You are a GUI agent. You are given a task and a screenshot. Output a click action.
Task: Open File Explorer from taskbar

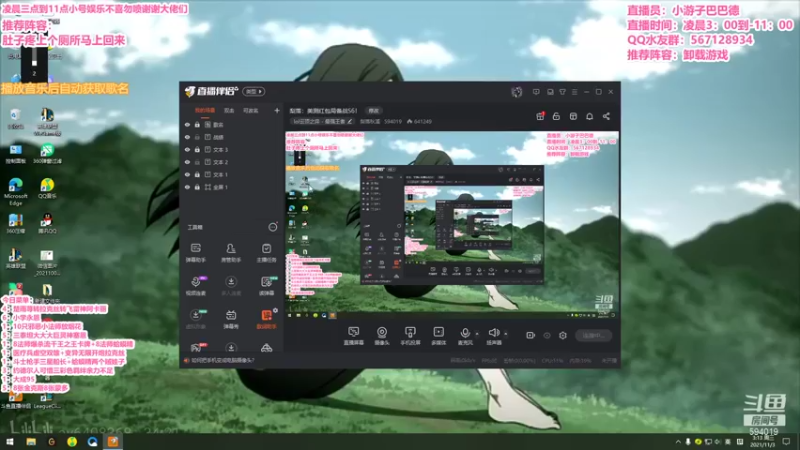click(x=31, y=442)
